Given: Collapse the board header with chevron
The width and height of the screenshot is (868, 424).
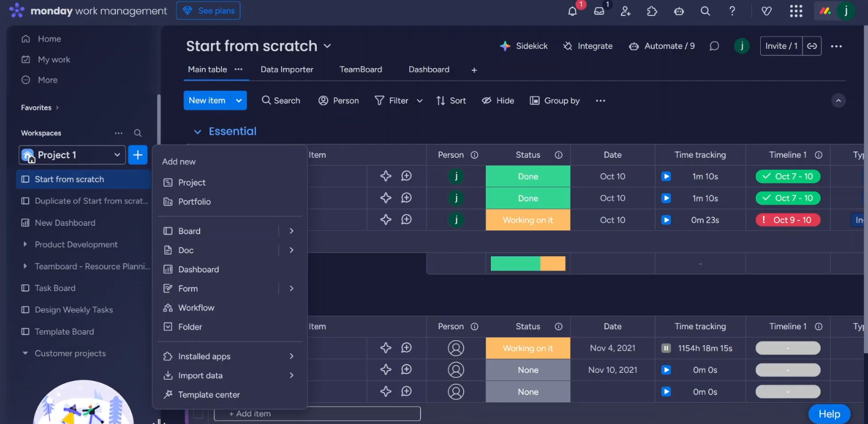Looking at the screenshot, I should [839, 101].
